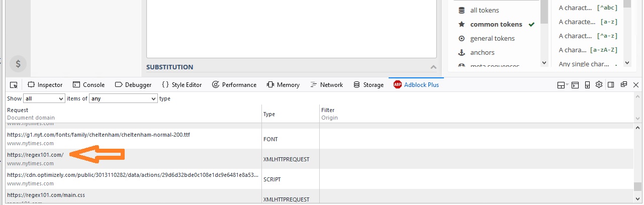Click the request list vertical scrollbar thumb
This screenshot has width=644, height=205.
tap(637, 186)
